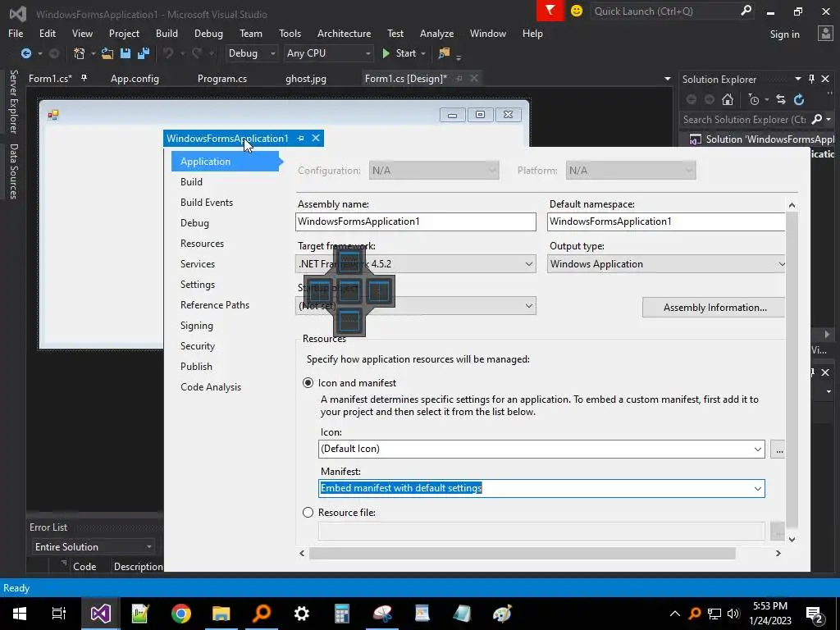Click the Quick Launch search magnifier icon
Viewport: 840px width, 630px height.
(746, 10)
